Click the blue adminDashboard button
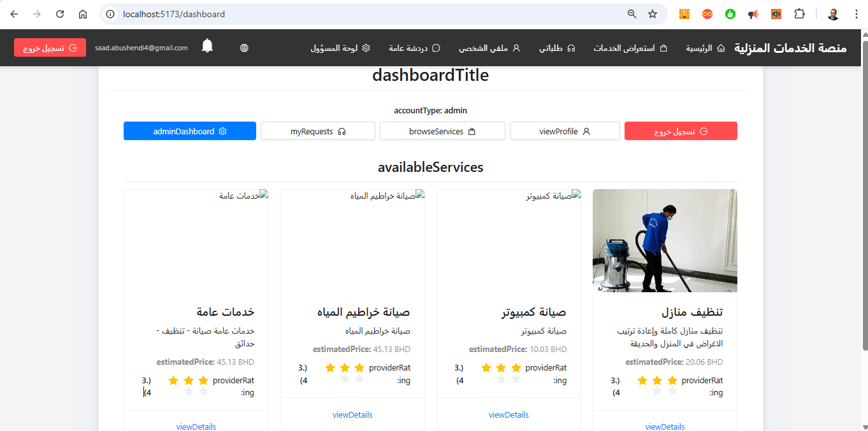This screenshot has height=431, width=868. [190, 131]
